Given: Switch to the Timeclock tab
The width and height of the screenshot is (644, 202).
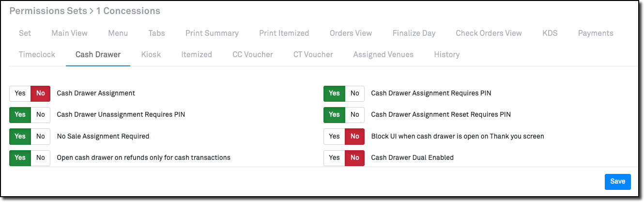Looking at the screenshot, I should 37,54.
